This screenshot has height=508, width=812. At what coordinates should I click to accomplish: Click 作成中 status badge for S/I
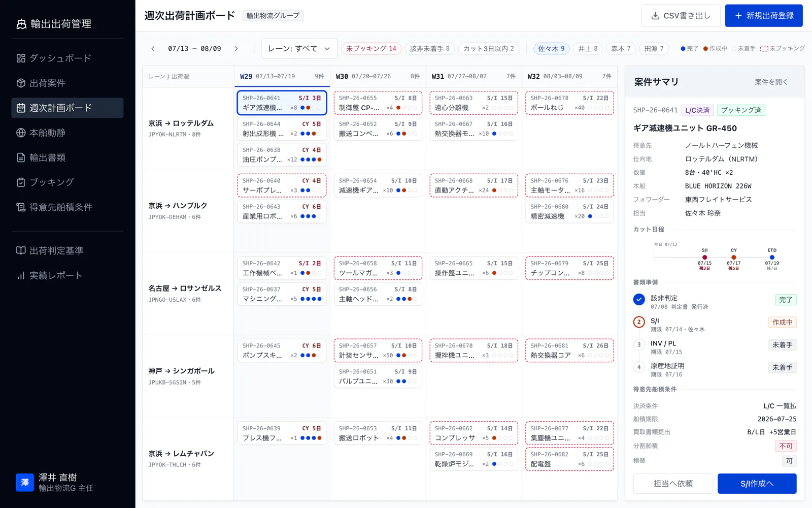(x=782, y=322)
